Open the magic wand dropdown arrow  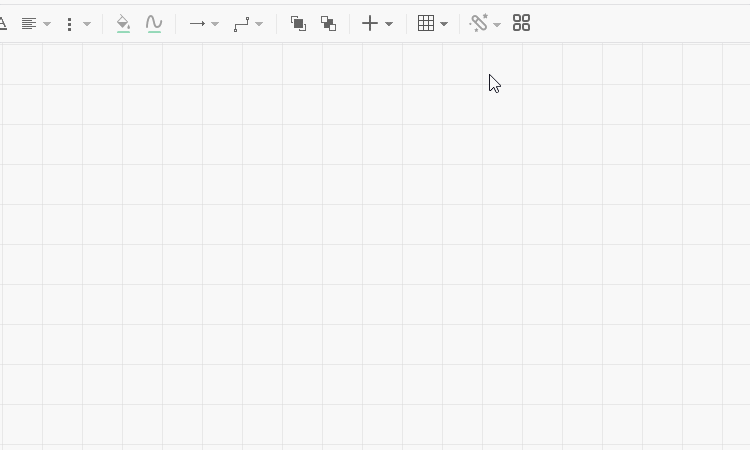(497, 24)
